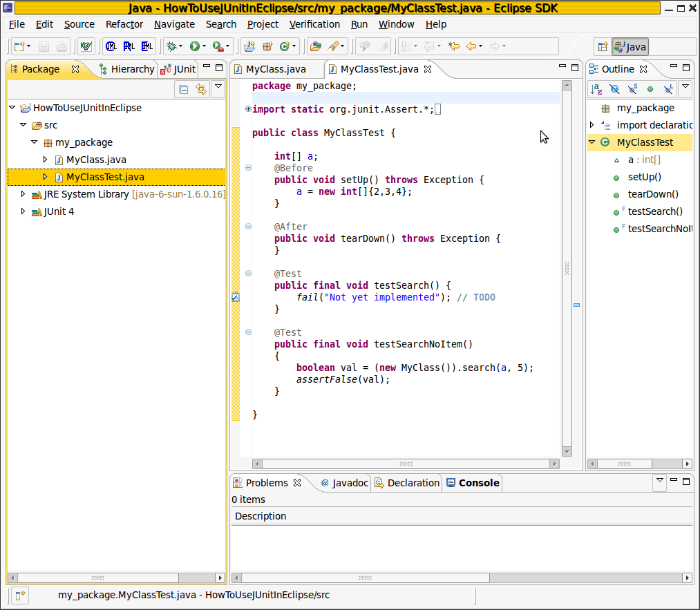Expand the JUnit 4 library node

tap(23, 211)
